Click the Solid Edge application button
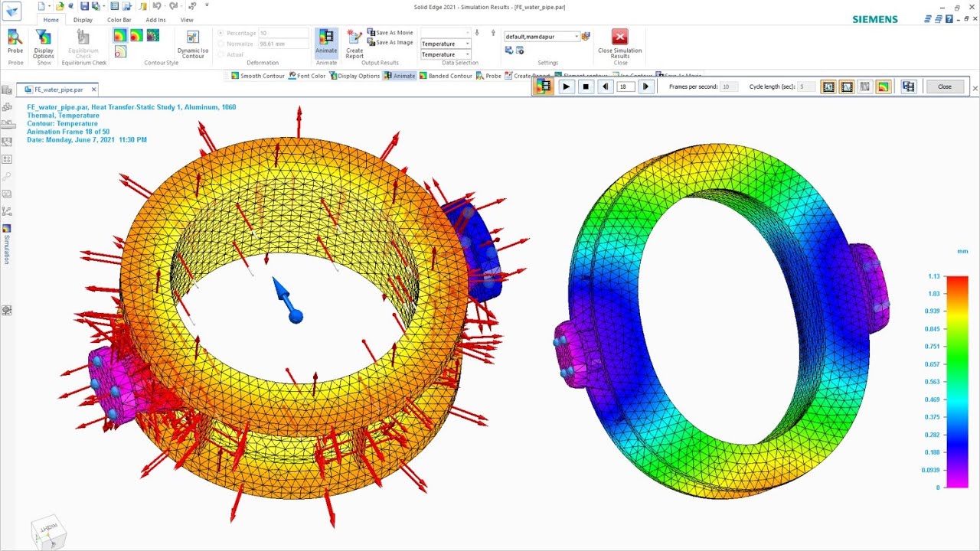Image resolution: width=980 pixels, height=551 pixels. pos(12,11)
